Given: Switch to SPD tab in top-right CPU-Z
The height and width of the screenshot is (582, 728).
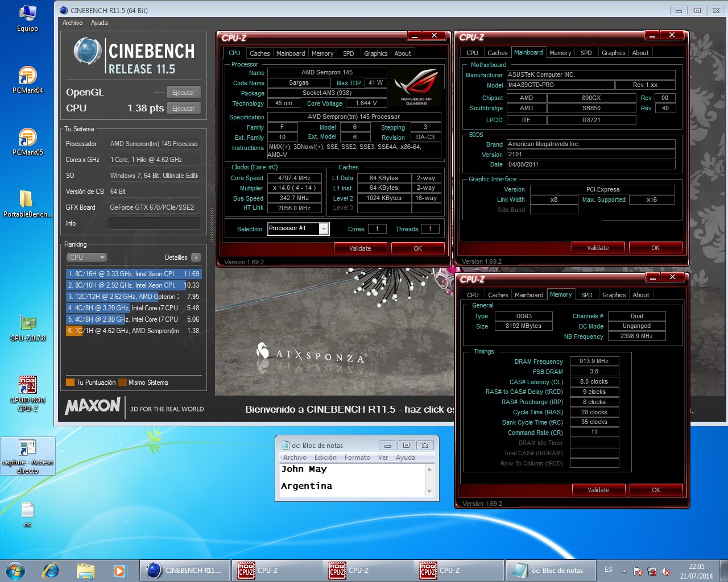Looking at the screenshot, I should [x=586, y=53].
